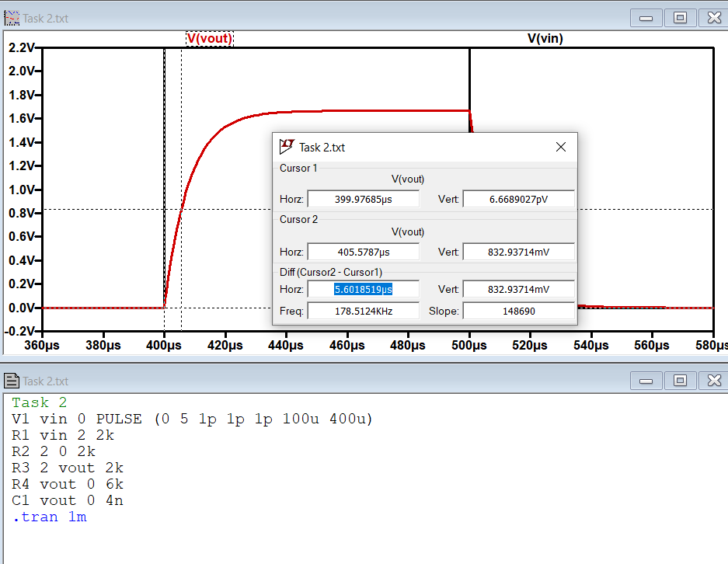
Task: Click LTspice icon in cursor dialog title
Action: [287, 147]
